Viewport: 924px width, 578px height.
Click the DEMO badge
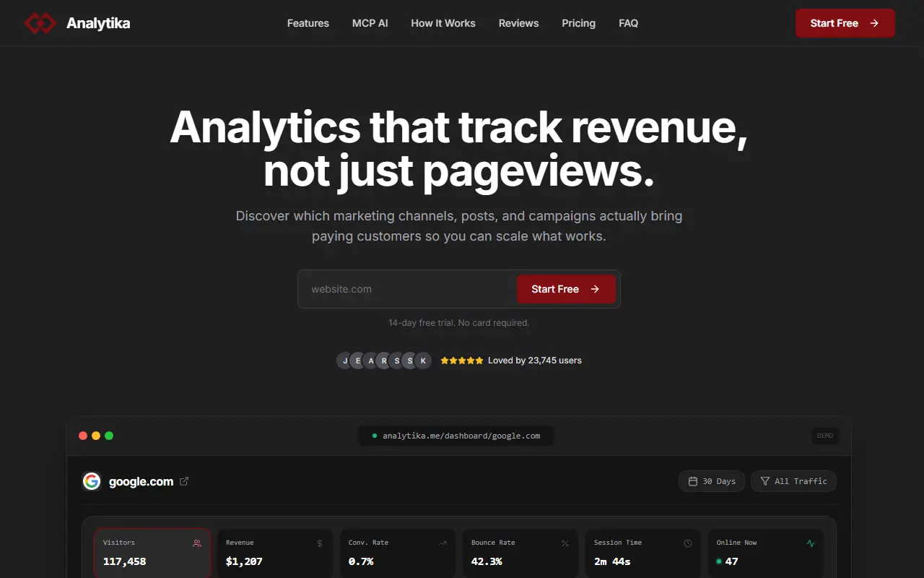click(825, 436)
